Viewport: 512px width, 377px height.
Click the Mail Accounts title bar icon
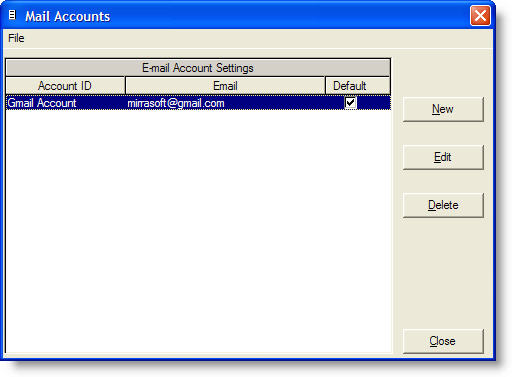coord(12,15)
